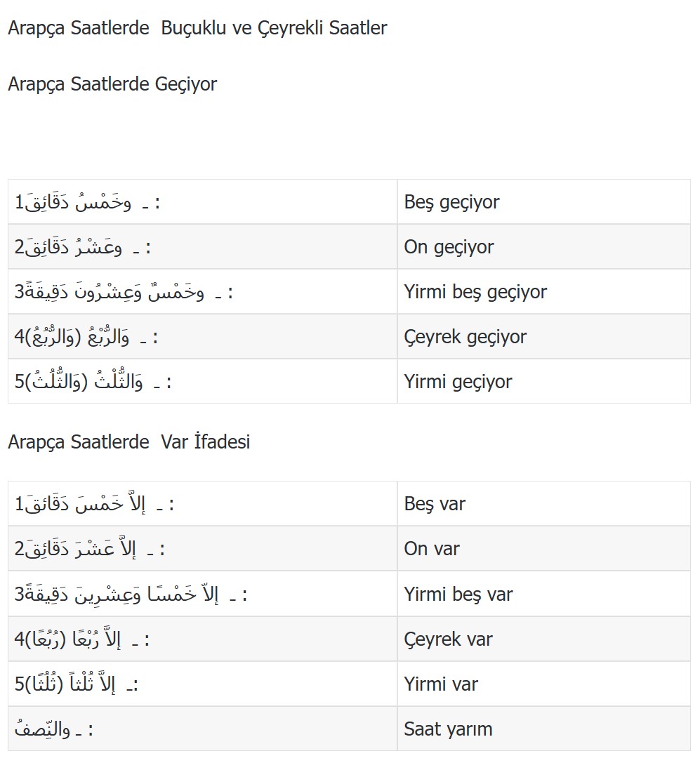This screenshot has width=700, height=777.
Task: Select the "Beş geçiyor" table cell
Action: [452, 202]
